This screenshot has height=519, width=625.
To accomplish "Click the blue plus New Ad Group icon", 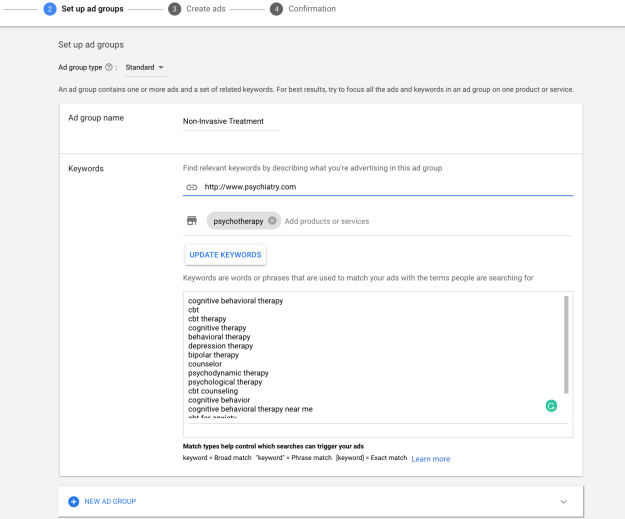I will coord(73,501).
